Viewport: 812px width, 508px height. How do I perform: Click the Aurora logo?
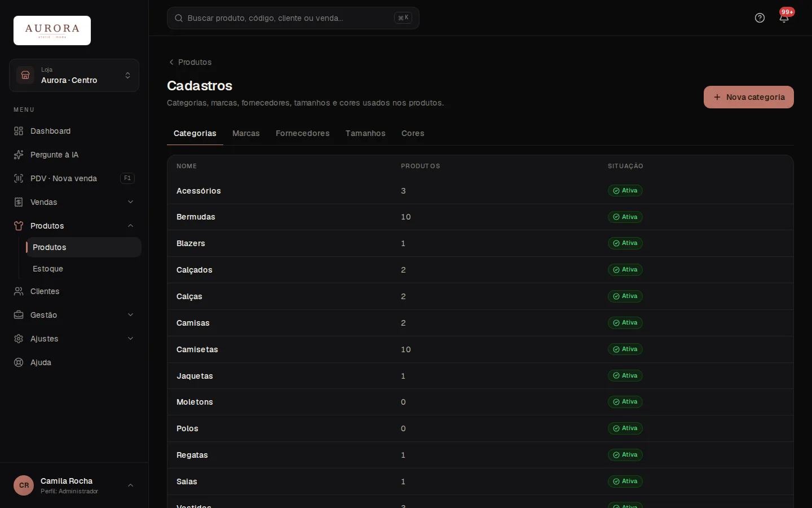52,30
